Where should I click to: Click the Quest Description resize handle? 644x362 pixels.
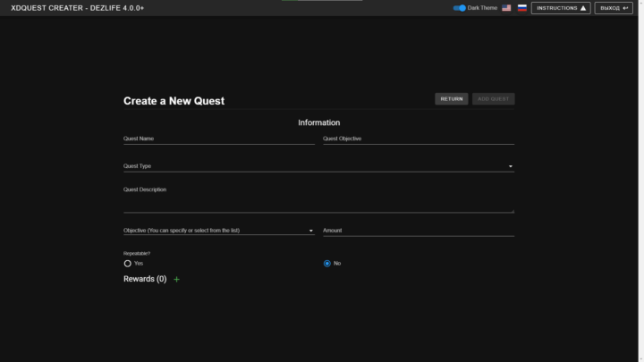tap(513, 210)
